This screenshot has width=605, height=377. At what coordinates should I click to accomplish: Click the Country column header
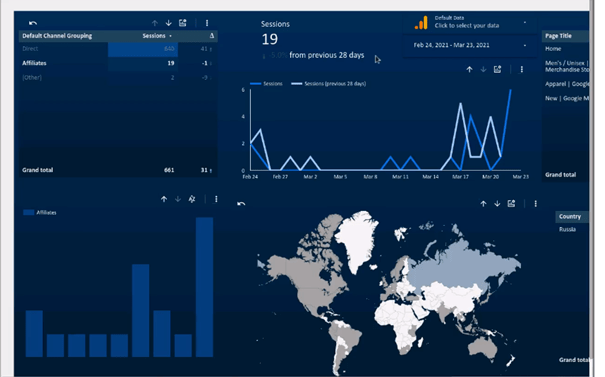point(570,216)
